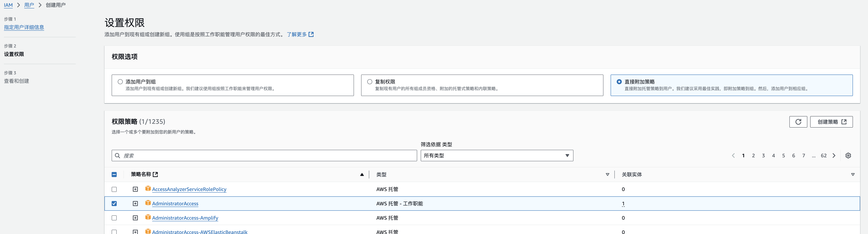The width and height of the screenshot is (868, 234).
Task: Open the AdministratorAccess-Amplify policy link
Action: pos(185,218)
